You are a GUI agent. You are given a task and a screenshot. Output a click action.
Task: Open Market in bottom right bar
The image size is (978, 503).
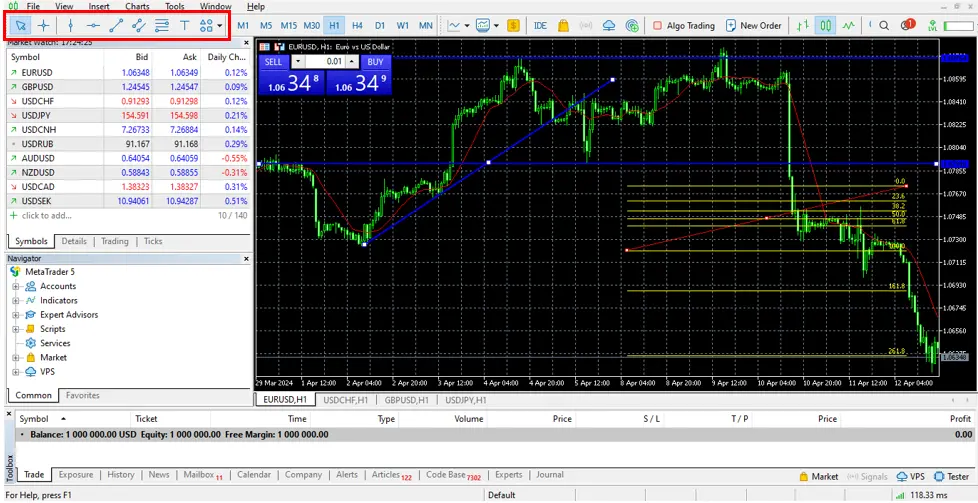coord(818,476)
